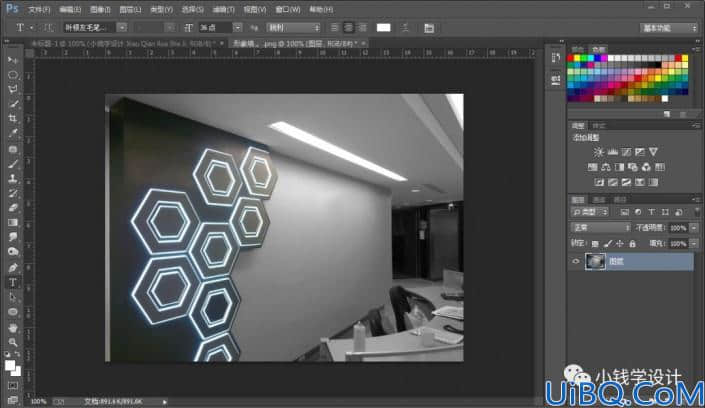Toggle text orientation button
Viewport: 705px width, 408px height.
(x=48, y=28)
